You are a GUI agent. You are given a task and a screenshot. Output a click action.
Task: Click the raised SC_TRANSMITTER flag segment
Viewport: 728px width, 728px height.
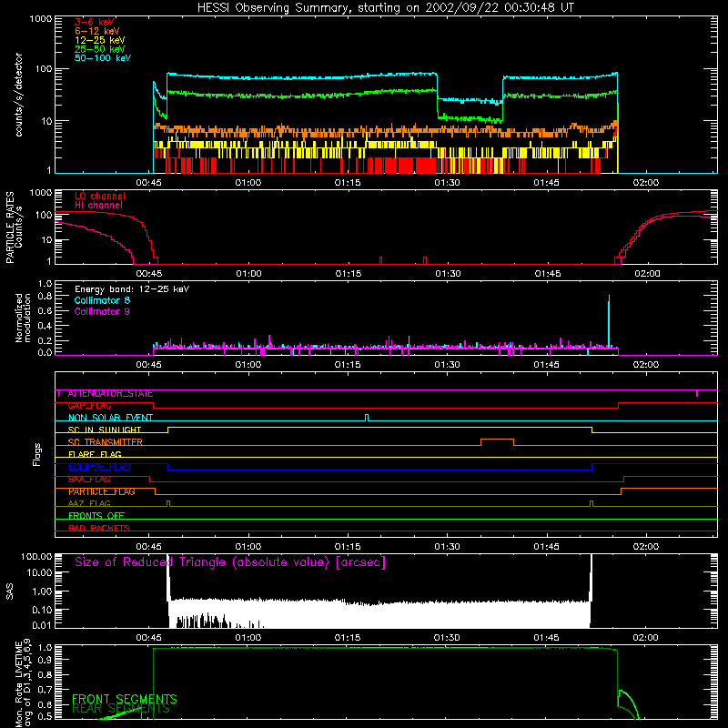[x=497, y=440]
